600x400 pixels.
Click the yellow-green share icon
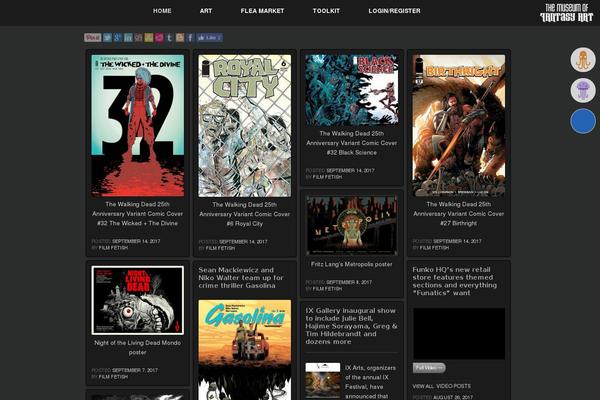pyautogui.click(x=149, y=38)
